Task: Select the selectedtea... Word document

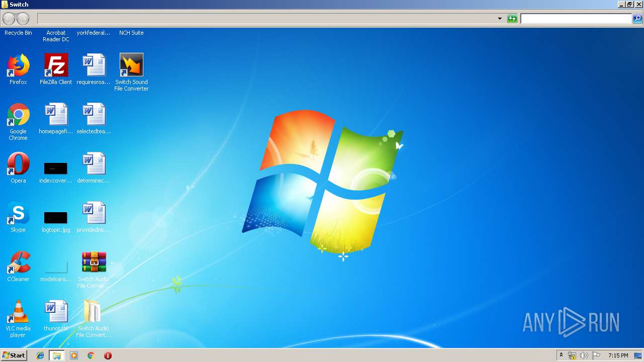Action: [94, 119]
